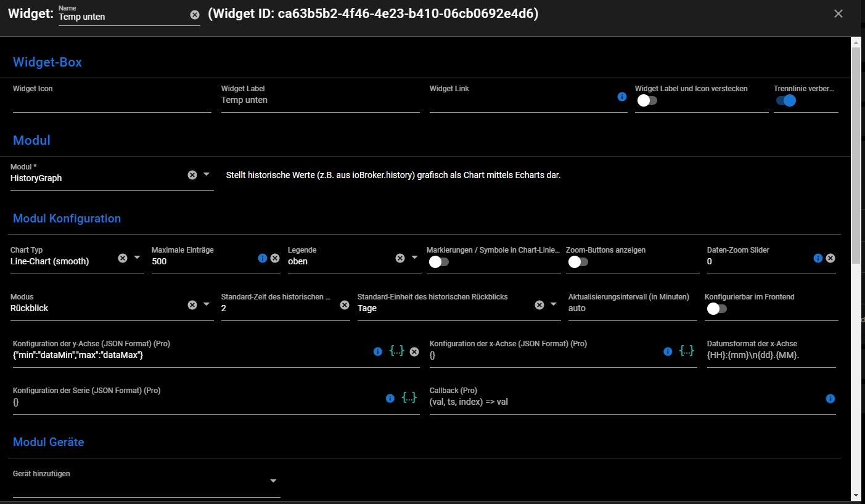
Task: Open the Modul dropdown
Action: (207, 174)
